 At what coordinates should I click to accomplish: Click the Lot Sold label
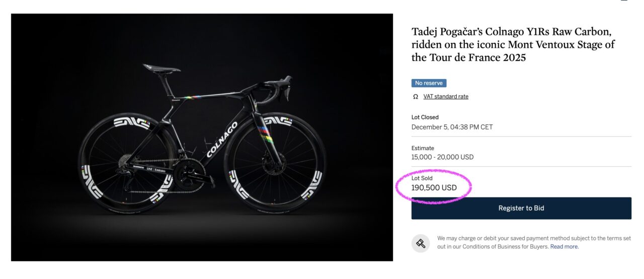(x=422, y=178)
